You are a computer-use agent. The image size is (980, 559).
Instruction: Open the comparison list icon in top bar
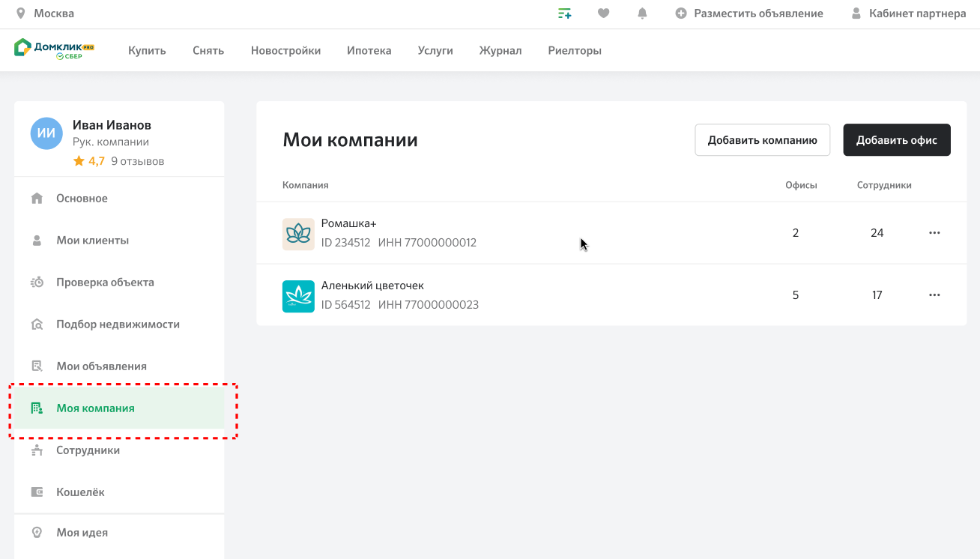click(x=565, y=13)
